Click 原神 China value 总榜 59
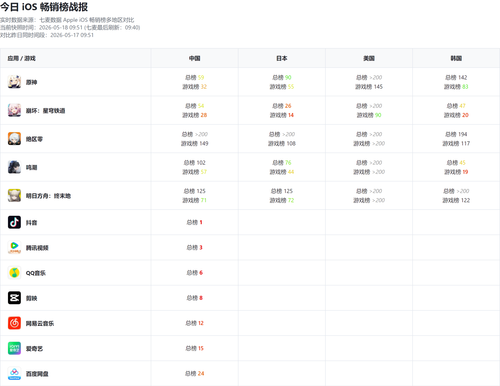500x386 pixels. pyautogui.click(x=195, y=77)
